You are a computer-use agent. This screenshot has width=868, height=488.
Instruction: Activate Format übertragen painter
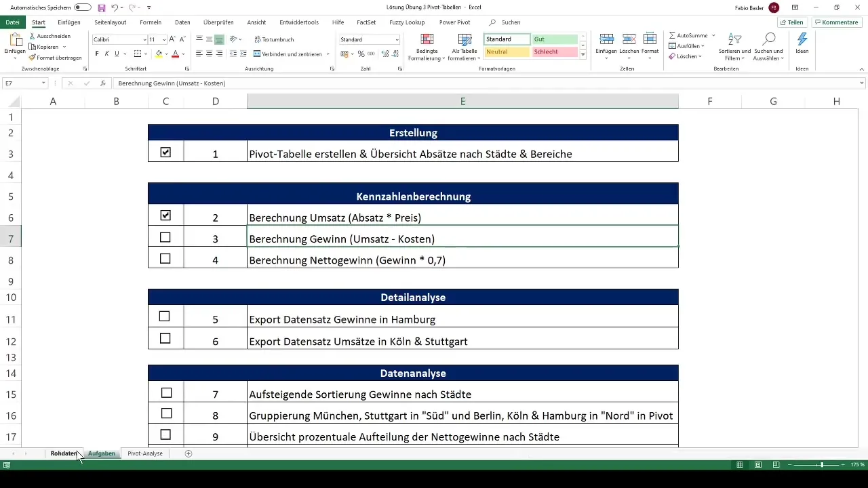55,58
